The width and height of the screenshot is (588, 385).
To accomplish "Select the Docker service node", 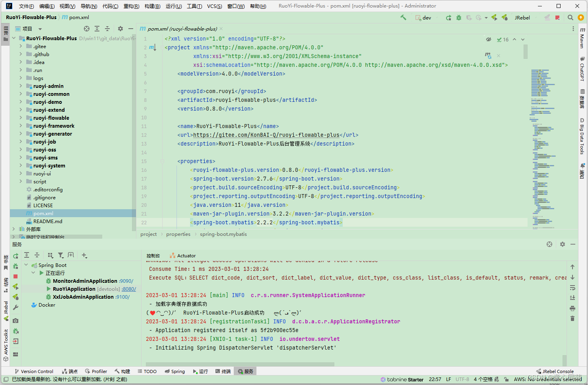I will coord(47,305).
